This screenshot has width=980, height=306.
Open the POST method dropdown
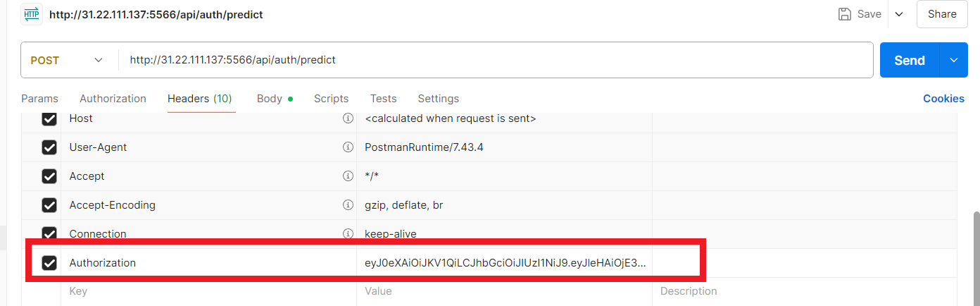click(x=68, y=61)
